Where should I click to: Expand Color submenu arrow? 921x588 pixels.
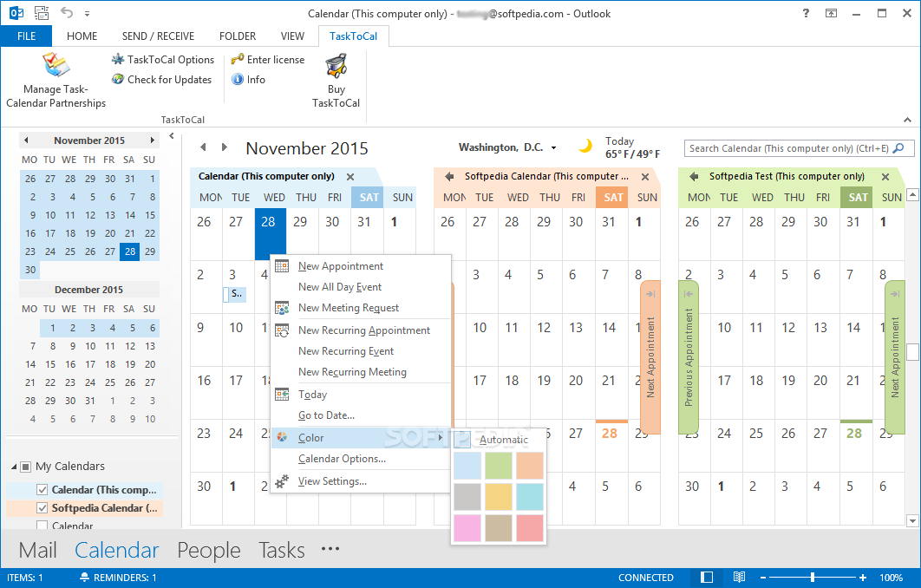click(440, 437)
